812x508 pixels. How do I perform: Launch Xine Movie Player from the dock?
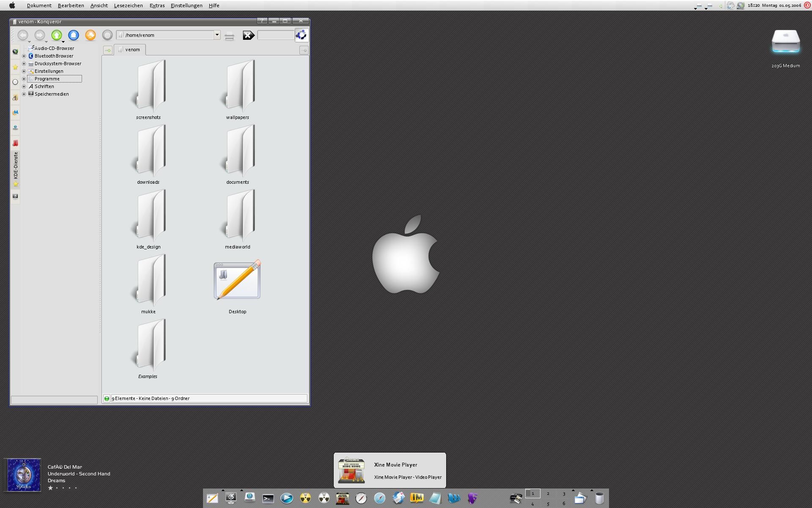tap(343, 498)
